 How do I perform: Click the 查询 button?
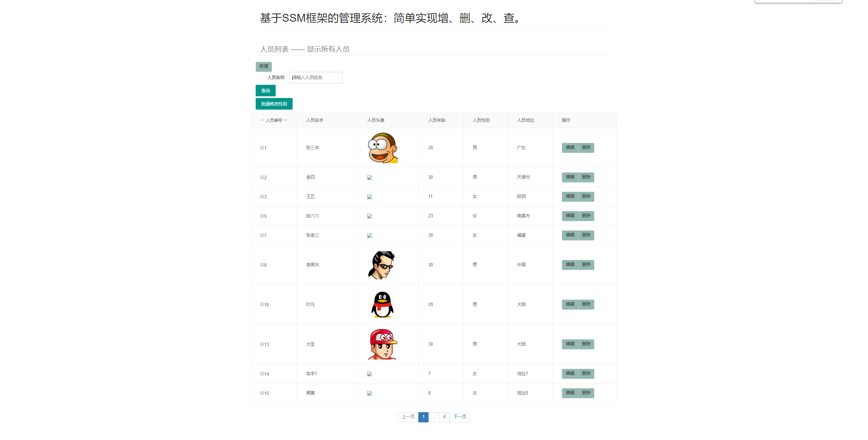click(x=265, y=90)
